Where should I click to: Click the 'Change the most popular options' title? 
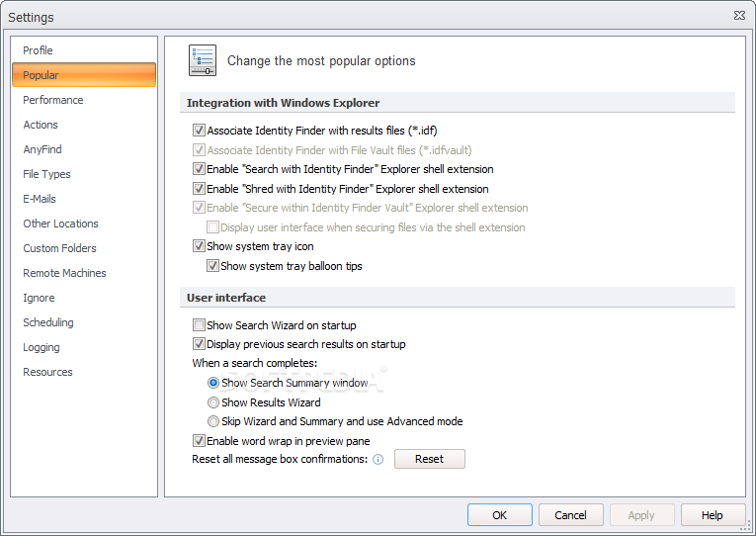(321, 60)
